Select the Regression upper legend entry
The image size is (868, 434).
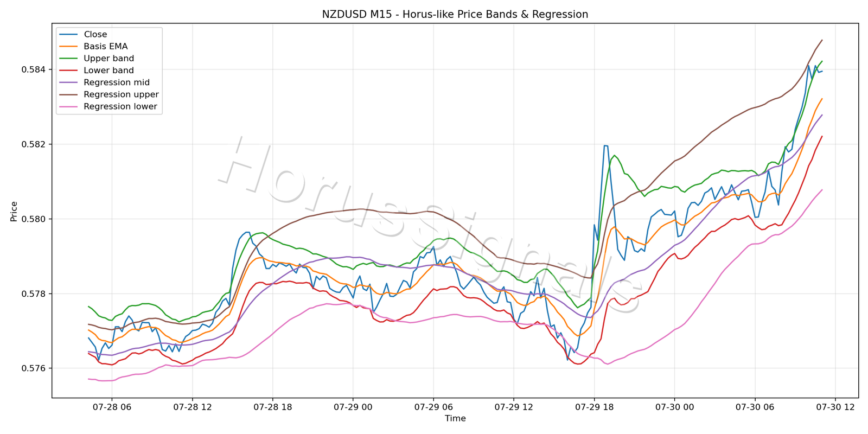coord(109,94)
